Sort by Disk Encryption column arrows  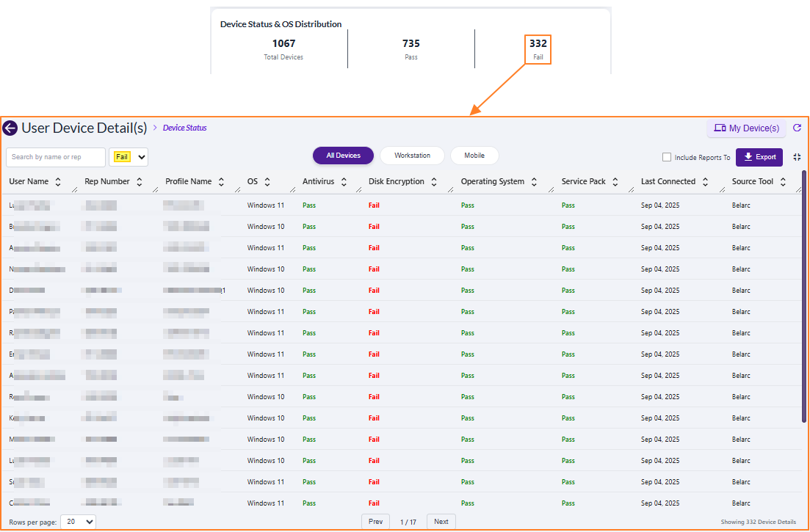point(434,182)
